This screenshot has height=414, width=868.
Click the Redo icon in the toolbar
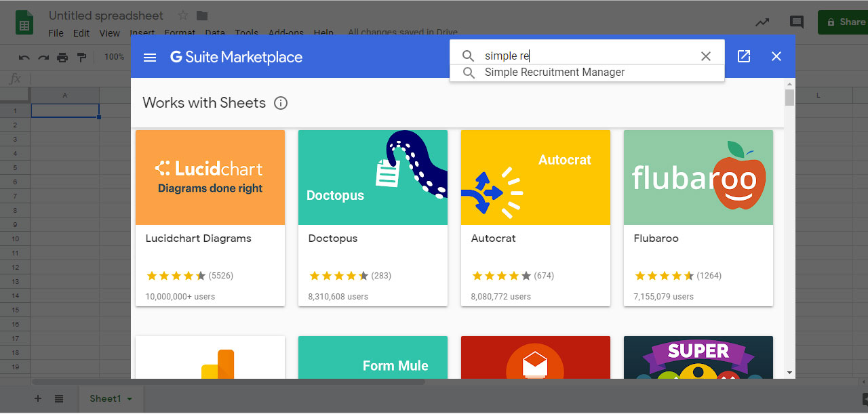click(x=43, y=58)
